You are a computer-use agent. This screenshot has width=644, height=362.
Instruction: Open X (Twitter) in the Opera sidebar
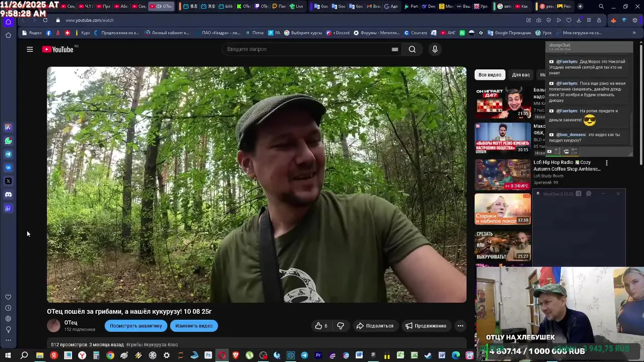8,181
